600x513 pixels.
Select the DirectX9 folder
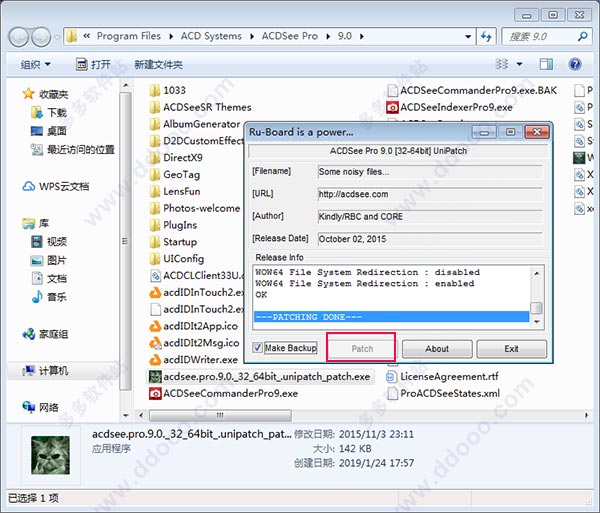[x=176, y=158]
